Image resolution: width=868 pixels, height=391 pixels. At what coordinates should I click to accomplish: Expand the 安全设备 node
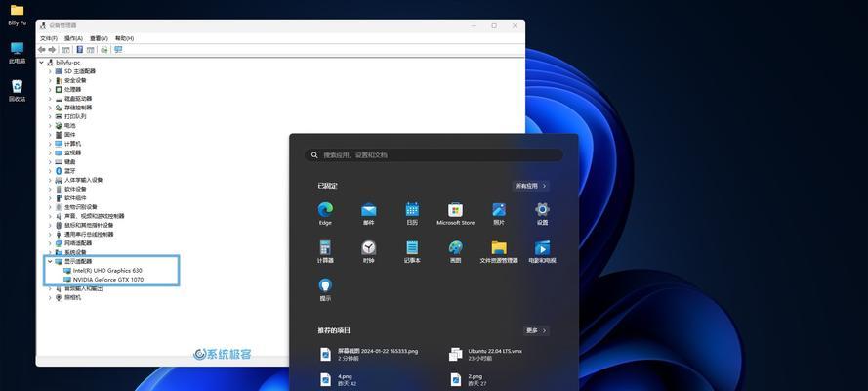click(50, 80)
